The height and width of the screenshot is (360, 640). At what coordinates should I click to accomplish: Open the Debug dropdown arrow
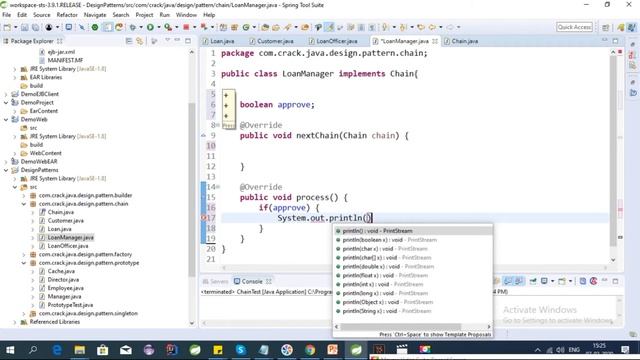[141, 27]
